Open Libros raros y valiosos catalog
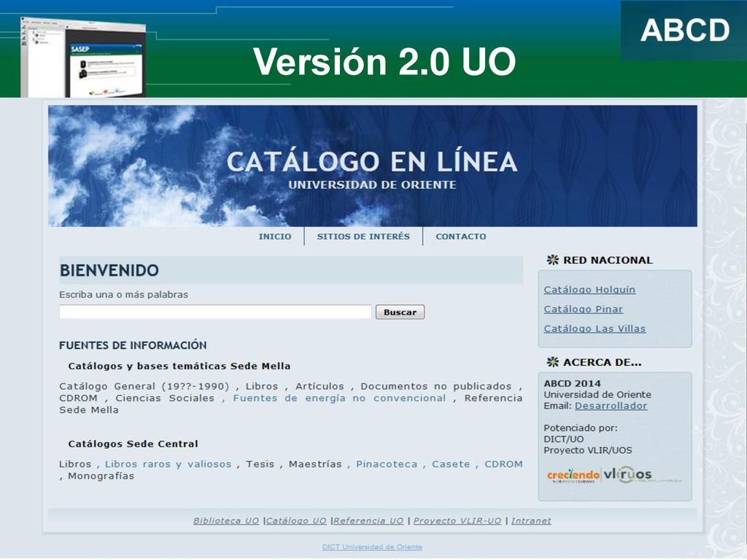 (x=169, y=464)
